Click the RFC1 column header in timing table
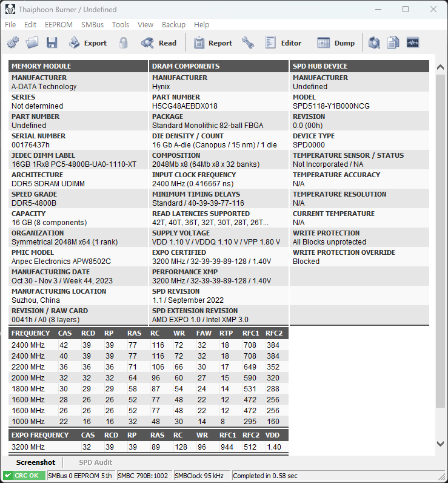This screenshot has width=448, height=483. coord(251,333)
